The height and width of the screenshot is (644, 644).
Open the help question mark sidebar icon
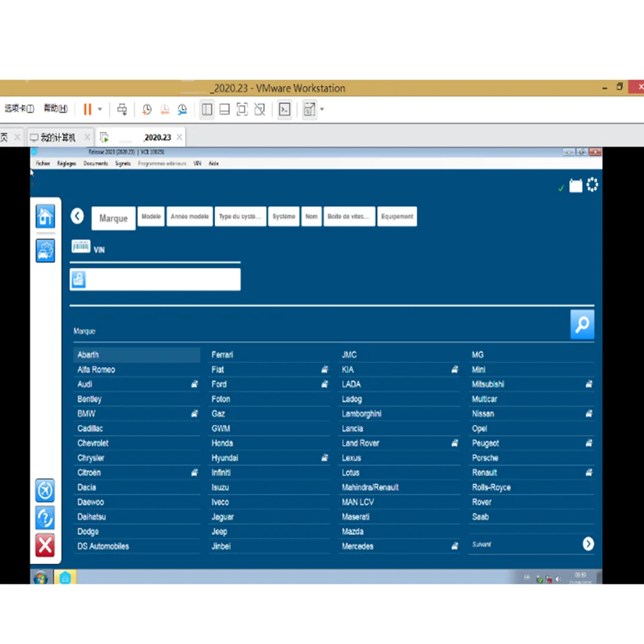[x=45, y=518]
